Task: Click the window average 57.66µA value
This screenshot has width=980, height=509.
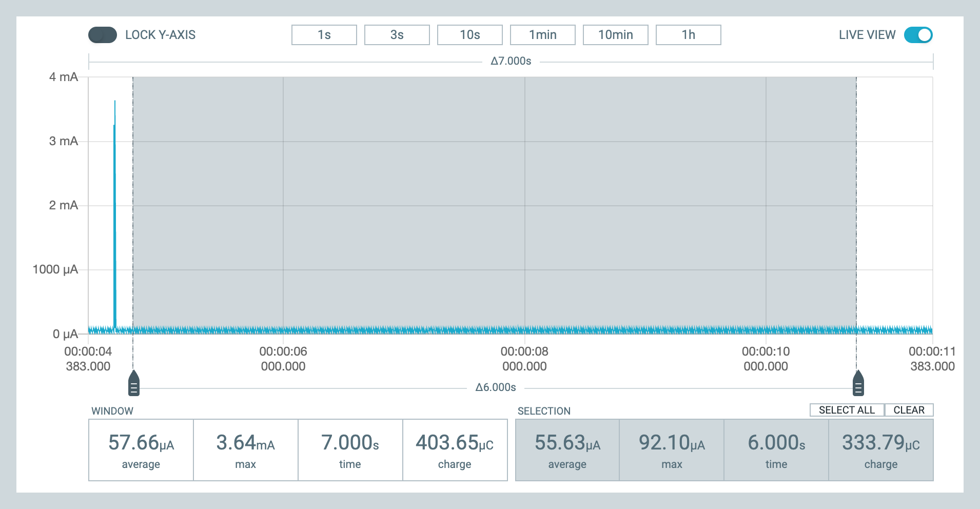Action: point(141,443)
